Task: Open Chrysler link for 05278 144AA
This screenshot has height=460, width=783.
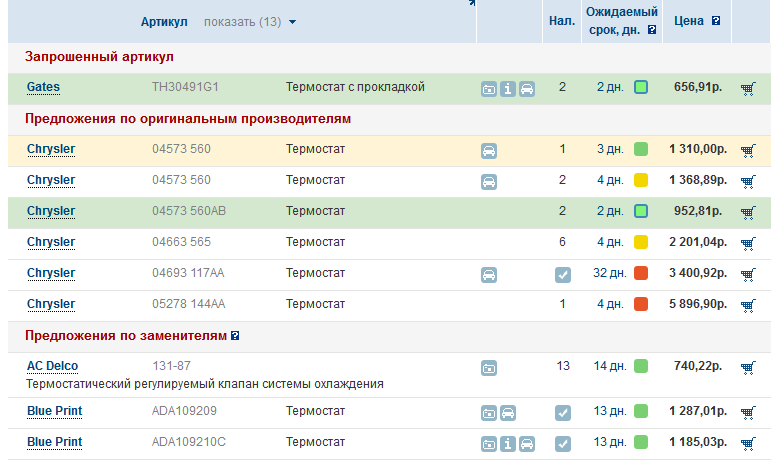Action: (51, 304)
